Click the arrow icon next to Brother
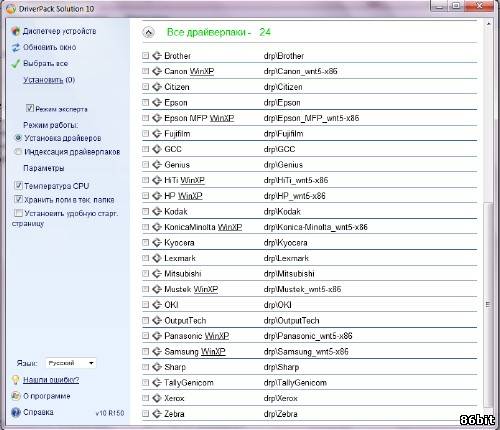Viewport: 500px width, 430px height. point(157,56)
